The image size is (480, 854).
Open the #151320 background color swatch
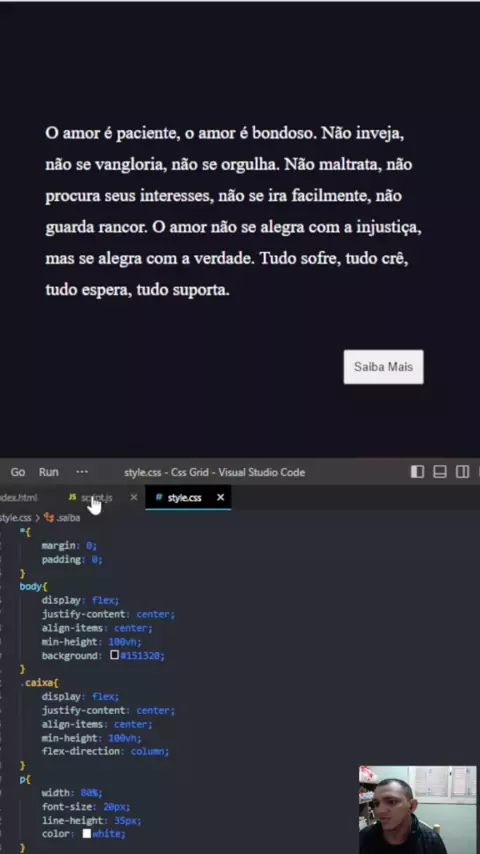click(114, 655)
